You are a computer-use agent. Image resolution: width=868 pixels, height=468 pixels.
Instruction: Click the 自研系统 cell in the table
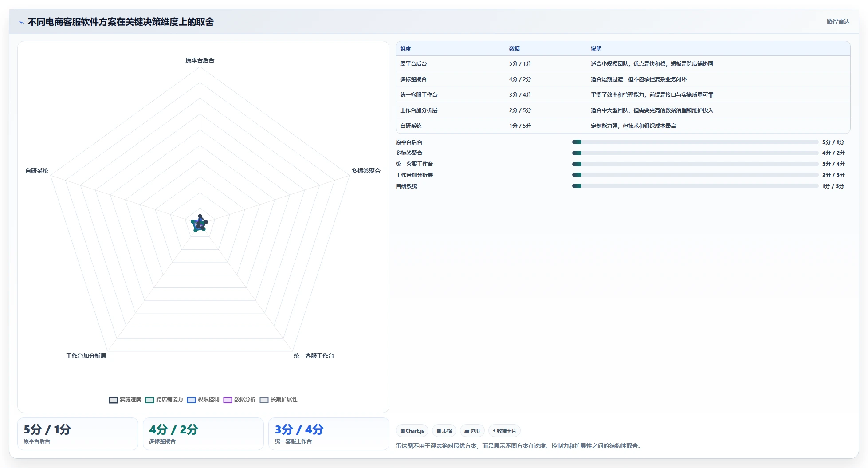[411, 126]
